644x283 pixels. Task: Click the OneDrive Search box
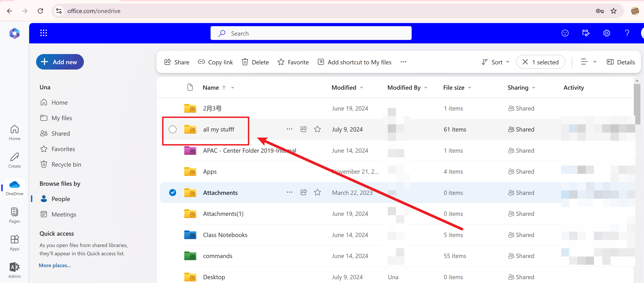click(311, 33)
